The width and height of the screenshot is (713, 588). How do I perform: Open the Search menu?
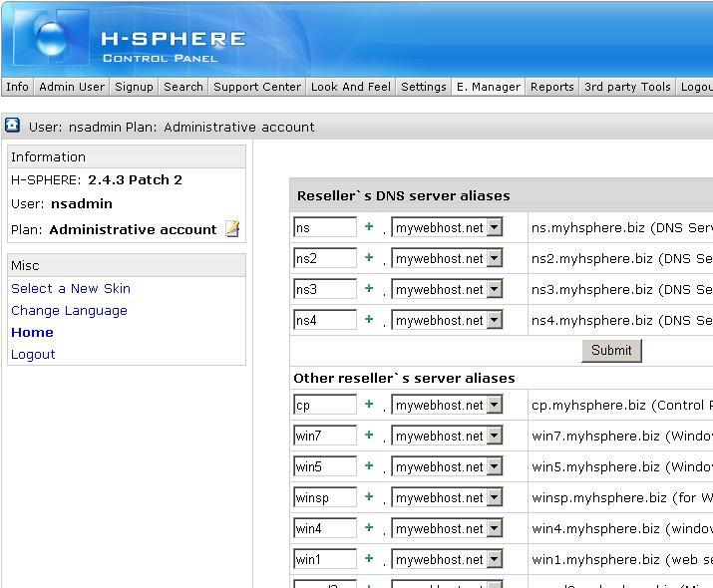coord(183,87)
